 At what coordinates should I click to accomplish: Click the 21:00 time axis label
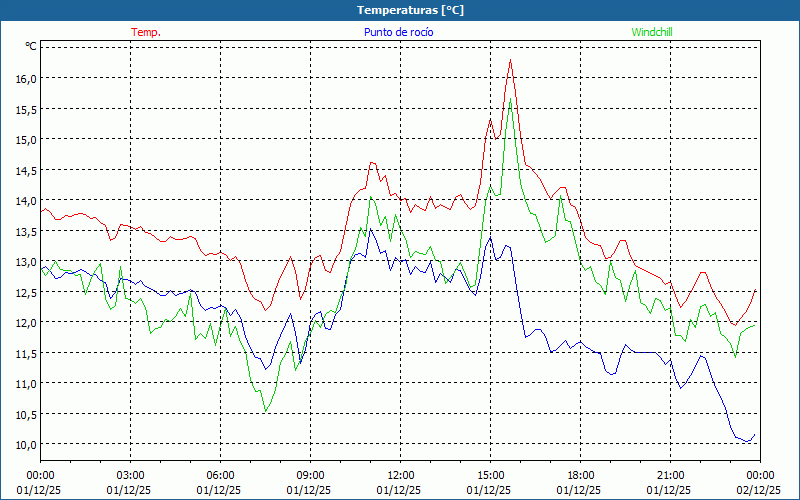tap(670, 475)
